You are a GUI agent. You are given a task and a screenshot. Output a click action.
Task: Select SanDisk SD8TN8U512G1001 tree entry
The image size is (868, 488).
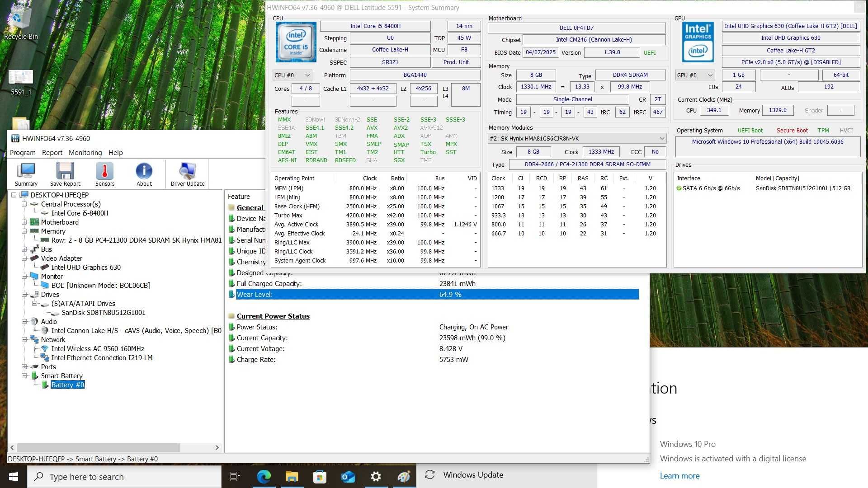[104, 313]
